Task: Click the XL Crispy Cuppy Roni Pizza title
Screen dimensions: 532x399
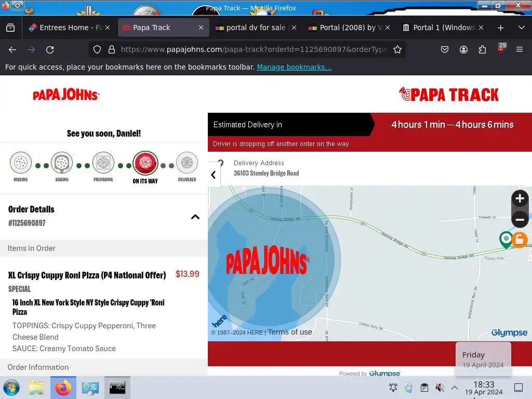Action: (x=87, y=275)
